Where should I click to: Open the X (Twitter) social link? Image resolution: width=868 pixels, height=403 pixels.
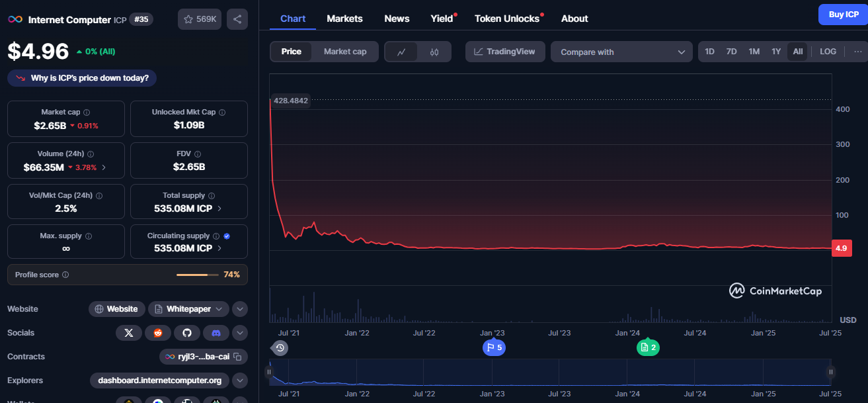[x=128, y=333]
